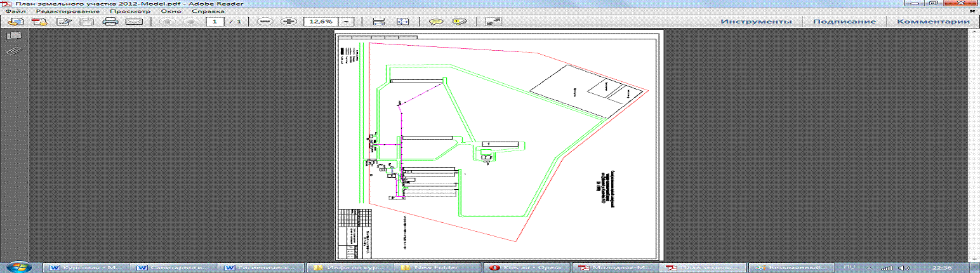The image size is (980, 273).
Task: Click the Zoom out minus button
Action: pyautogui.click(x=266, y=22)
